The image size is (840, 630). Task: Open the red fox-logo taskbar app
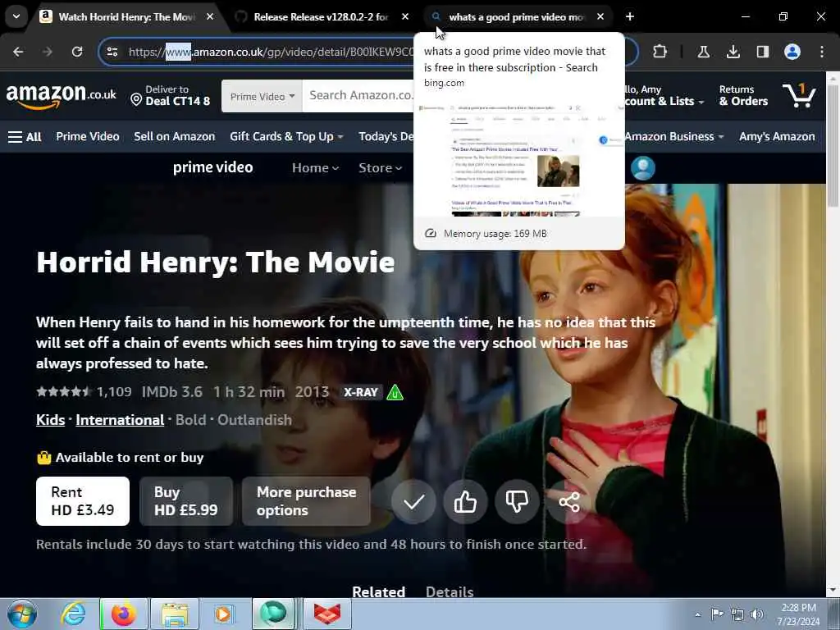327,614
